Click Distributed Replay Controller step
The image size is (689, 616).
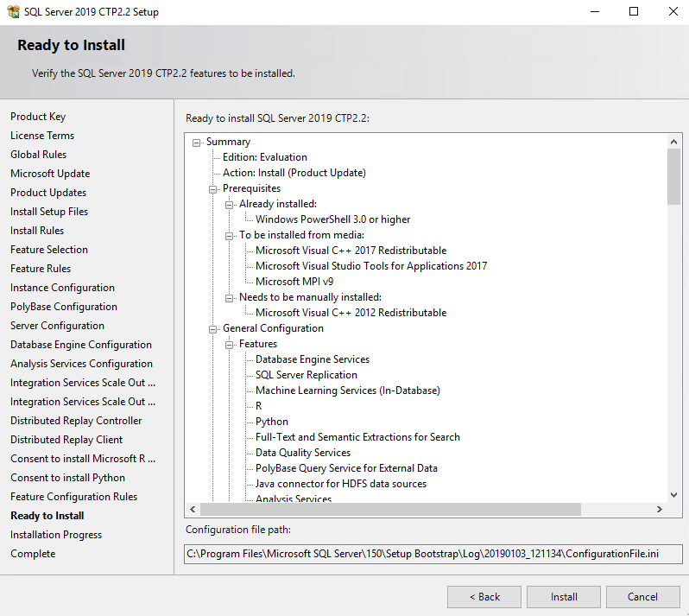[x=76, y=421]
